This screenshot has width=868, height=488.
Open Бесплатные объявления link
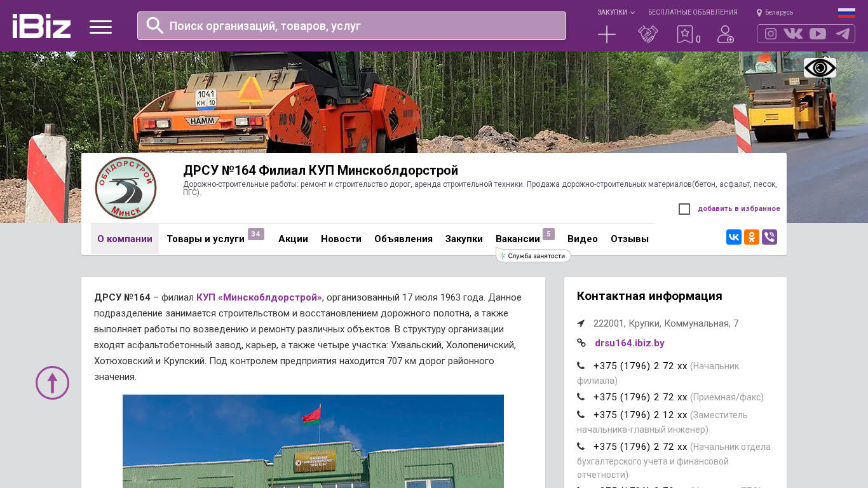coord(693,13)
